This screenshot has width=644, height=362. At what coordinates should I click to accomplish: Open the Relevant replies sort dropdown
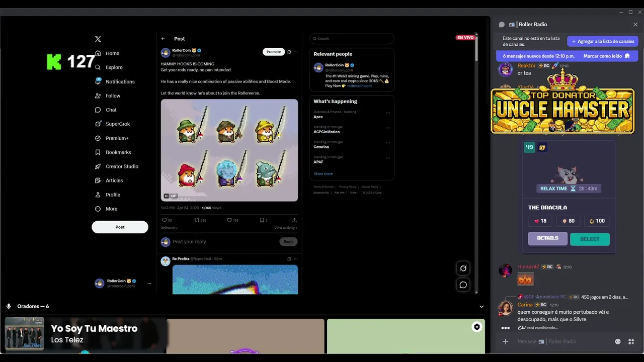coord(169,228)
